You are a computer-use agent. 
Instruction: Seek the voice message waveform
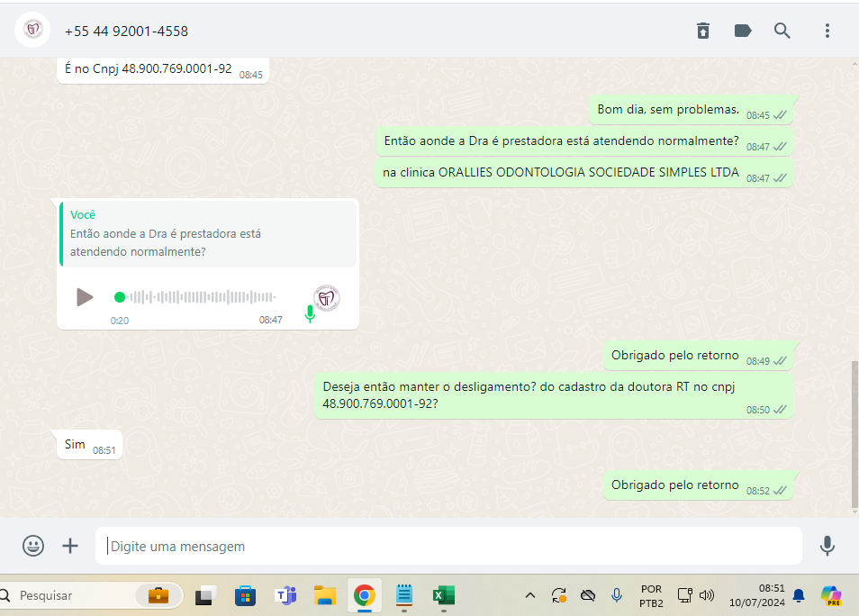pyautogui.click(x=202, y=297)
